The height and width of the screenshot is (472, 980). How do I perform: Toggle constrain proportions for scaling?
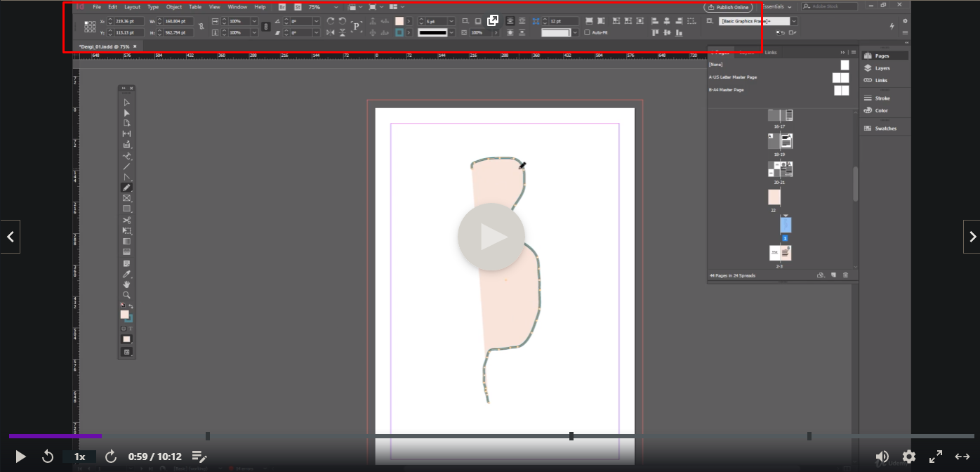[265, 27]
